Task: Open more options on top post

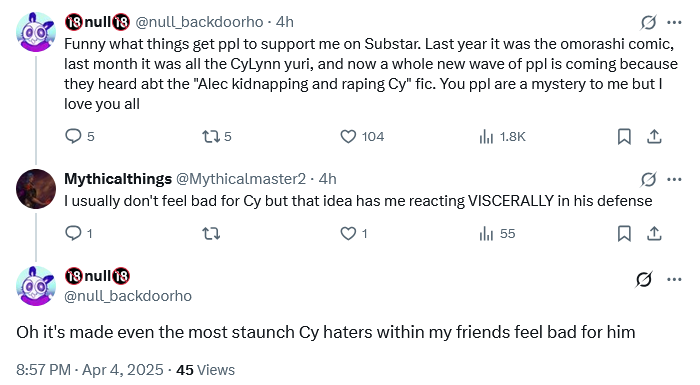Action: pyautogui.click(x=674, y=22)
